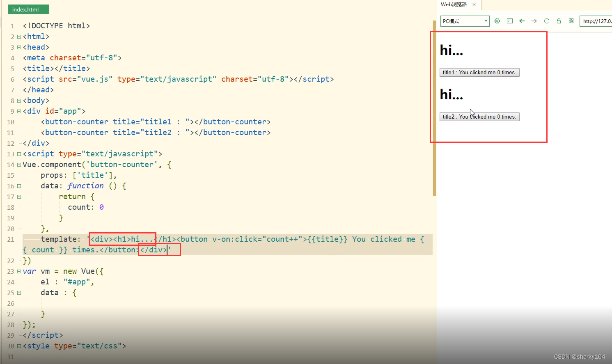The image size is (612, 364).
Task: Go forward in the built-in web browser
Action: point(534,21)
